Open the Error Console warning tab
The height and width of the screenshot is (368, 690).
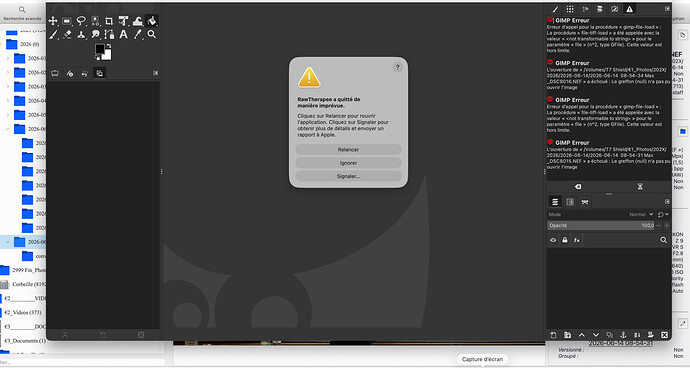pos(630,9)
